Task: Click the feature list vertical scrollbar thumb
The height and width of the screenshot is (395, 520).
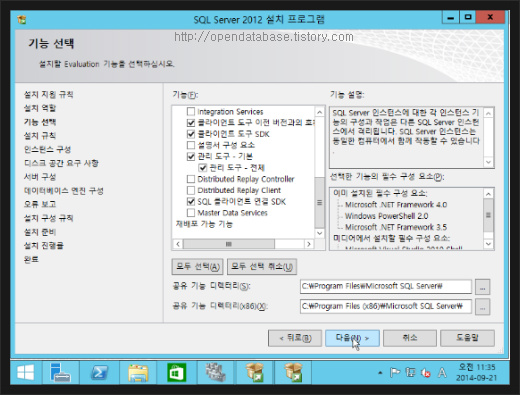Action: pyautogui.click(x=319, y=202)
